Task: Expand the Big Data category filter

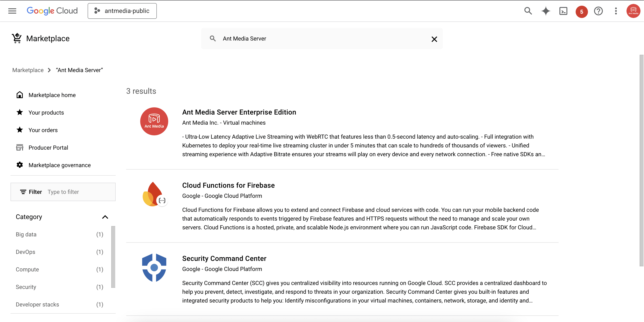Action: click(x=26, y=234)
